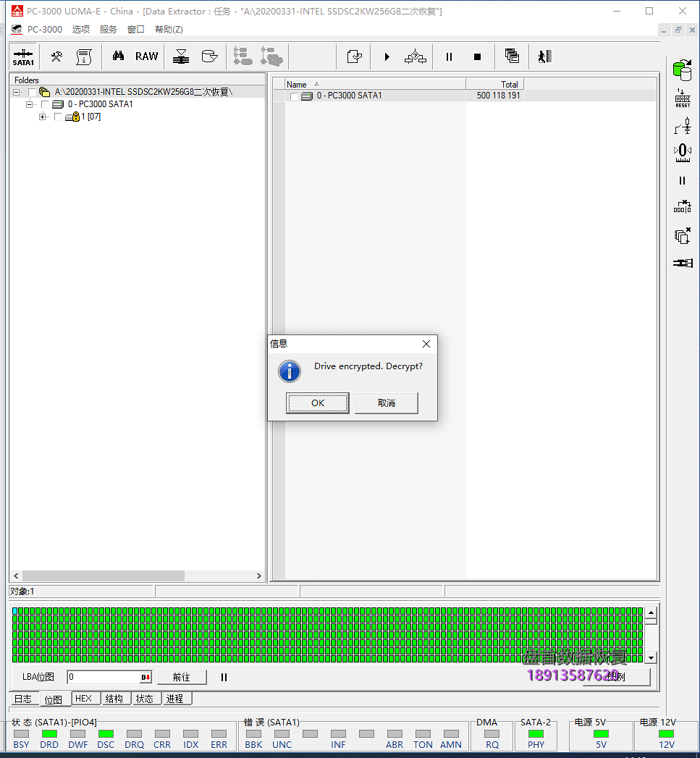Click the blue information icon in dialog
700x758 pixels.
click(290, 371)
